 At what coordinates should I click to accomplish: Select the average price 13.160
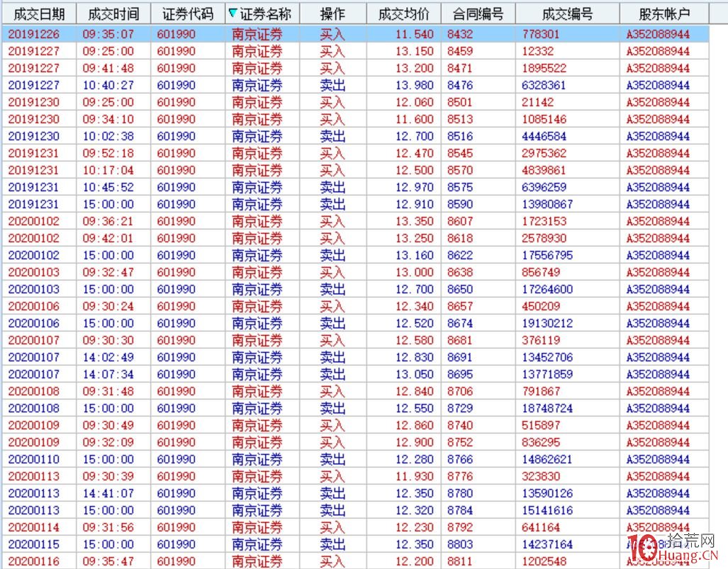pos(415,256)
